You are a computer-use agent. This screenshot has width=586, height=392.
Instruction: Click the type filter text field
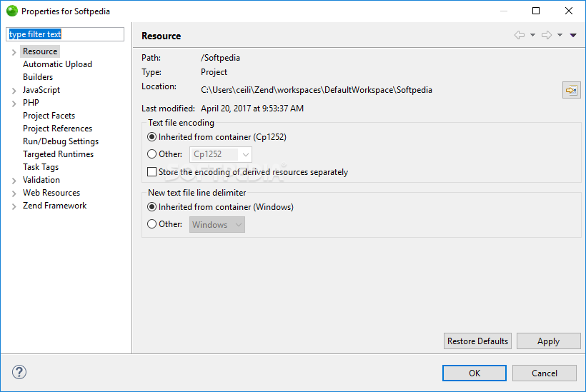65,34
